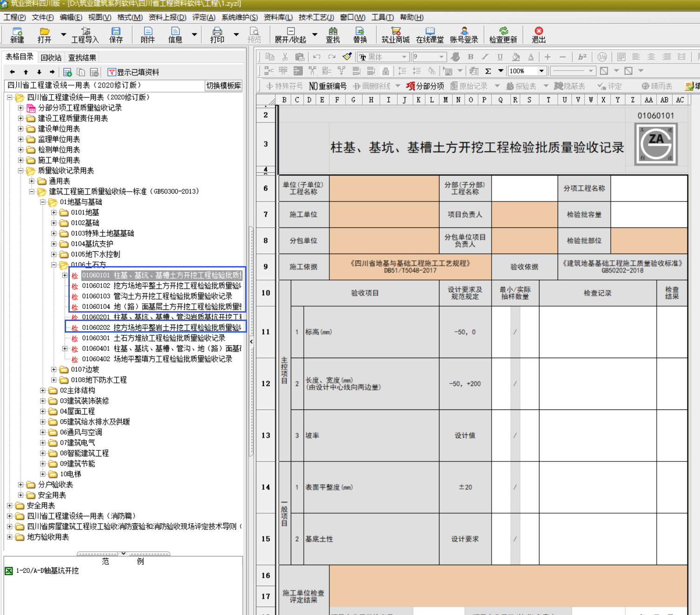Open the 工程(P) menu

(15, 17)
